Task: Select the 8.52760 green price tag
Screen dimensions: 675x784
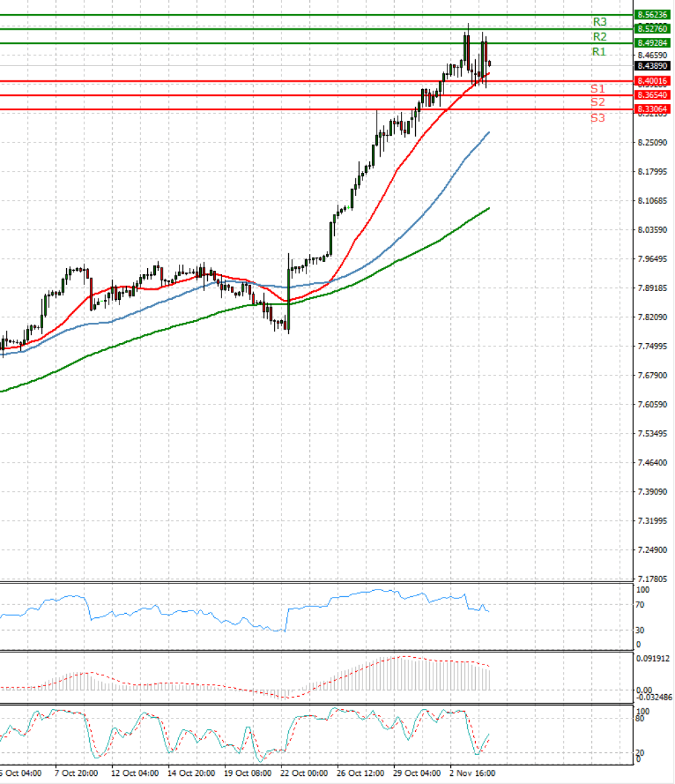Action: pos(652,28)
